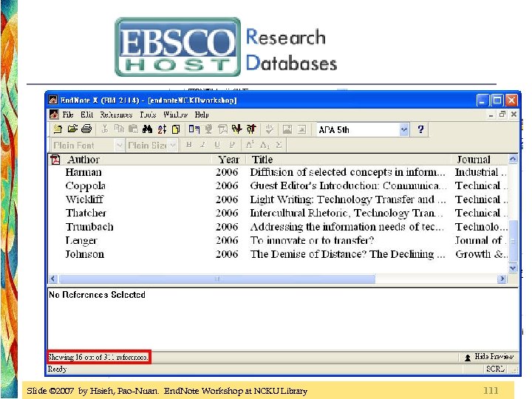
Task: Click 'Showing 16 out of 311 references' status
Action: click(98, 358)
